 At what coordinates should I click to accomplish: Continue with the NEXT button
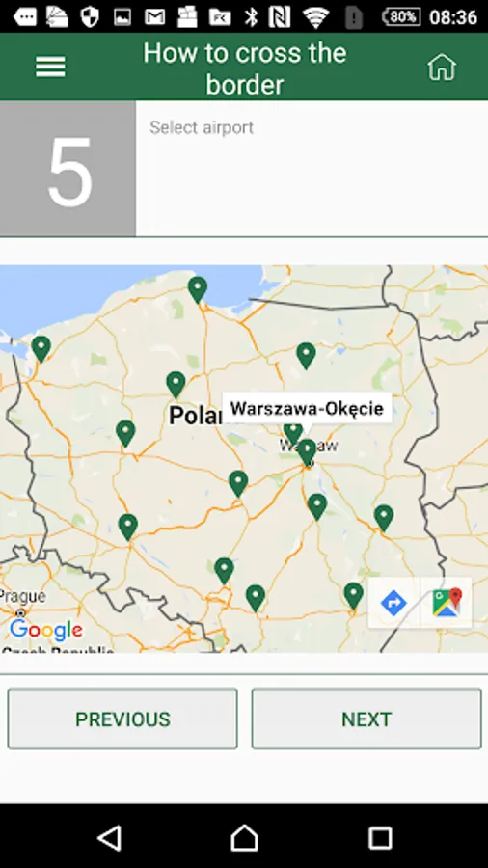(366, 719)
